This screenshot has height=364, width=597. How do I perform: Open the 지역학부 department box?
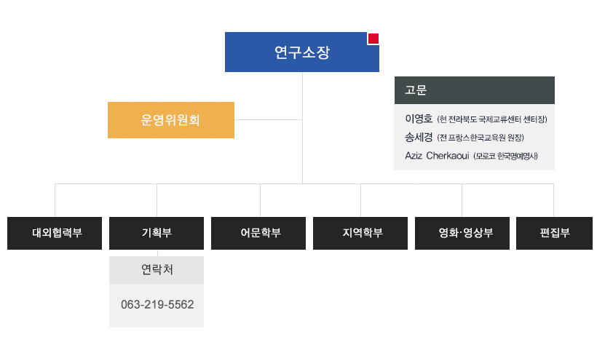coord(360,233)
